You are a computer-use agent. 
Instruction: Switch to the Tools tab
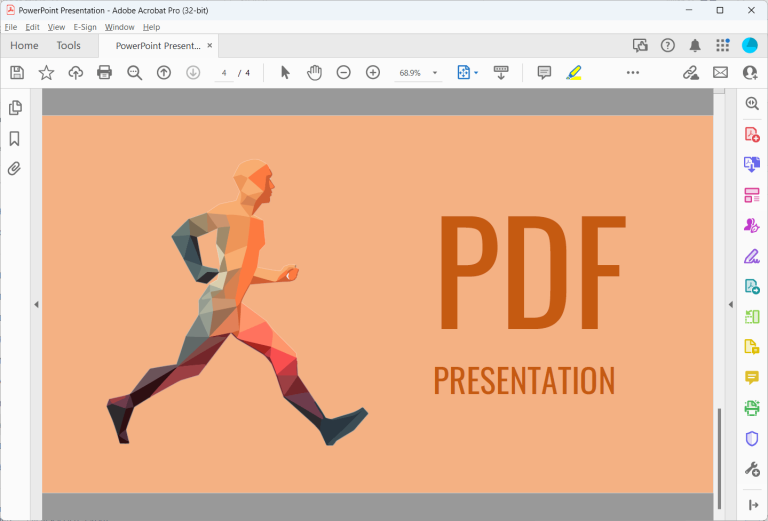68,45
